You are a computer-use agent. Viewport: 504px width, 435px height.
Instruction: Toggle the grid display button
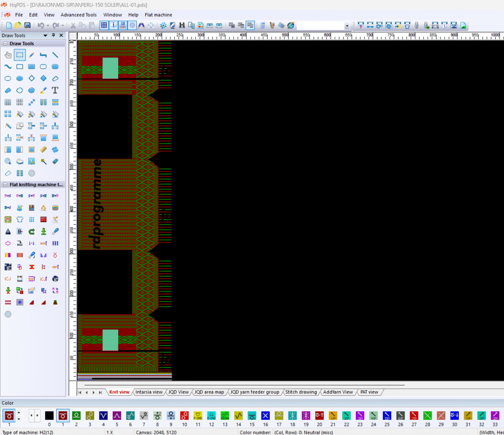tap(104, 26)
